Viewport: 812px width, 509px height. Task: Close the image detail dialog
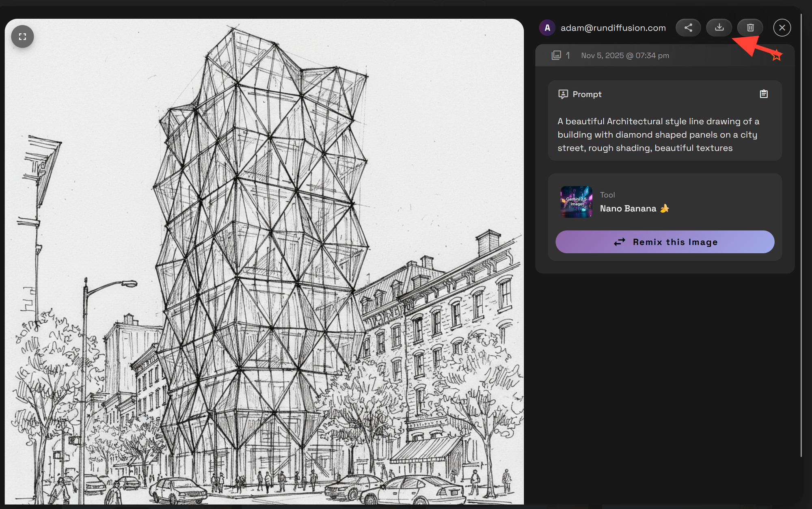[782, 28]
